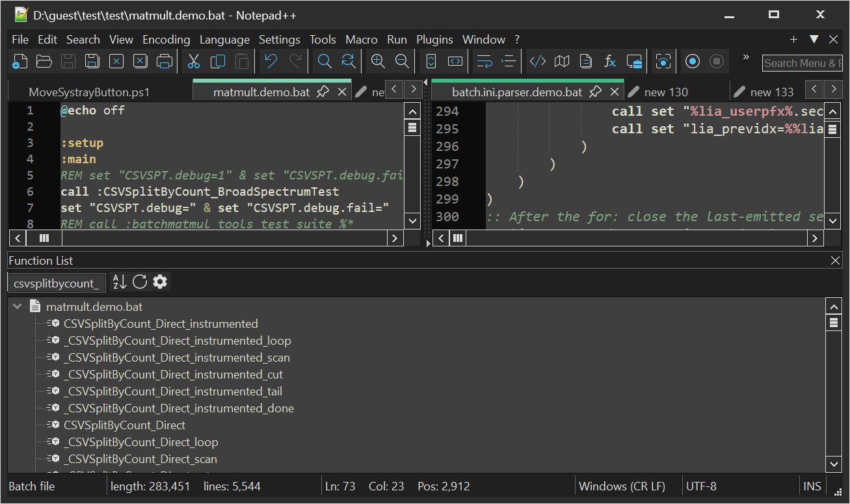This screenshot has height=504, width=850.
Task: Switch to the new 133 tab
Action: click(772, 92)
